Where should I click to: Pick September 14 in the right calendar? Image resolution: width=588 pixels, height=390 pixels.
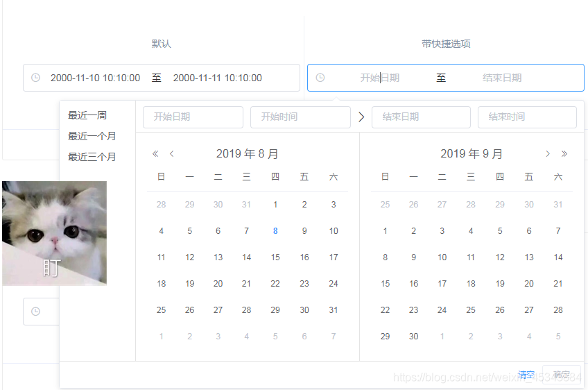[x=558, y=257]
